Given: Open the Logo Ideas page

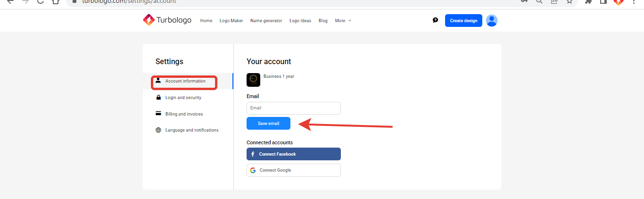Looking at the screenshot, I should 300,21.
